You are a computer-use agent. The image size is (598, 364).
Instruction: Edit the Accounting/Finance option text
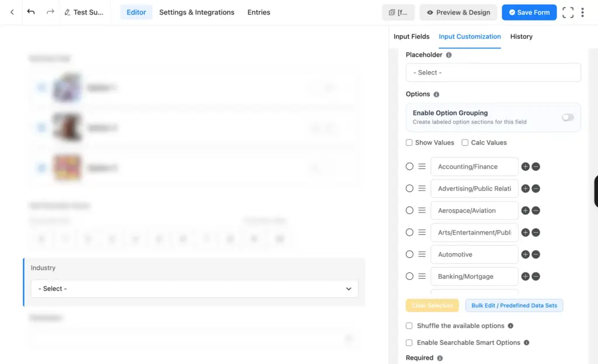pyautogui.click(x=474, y=166)
